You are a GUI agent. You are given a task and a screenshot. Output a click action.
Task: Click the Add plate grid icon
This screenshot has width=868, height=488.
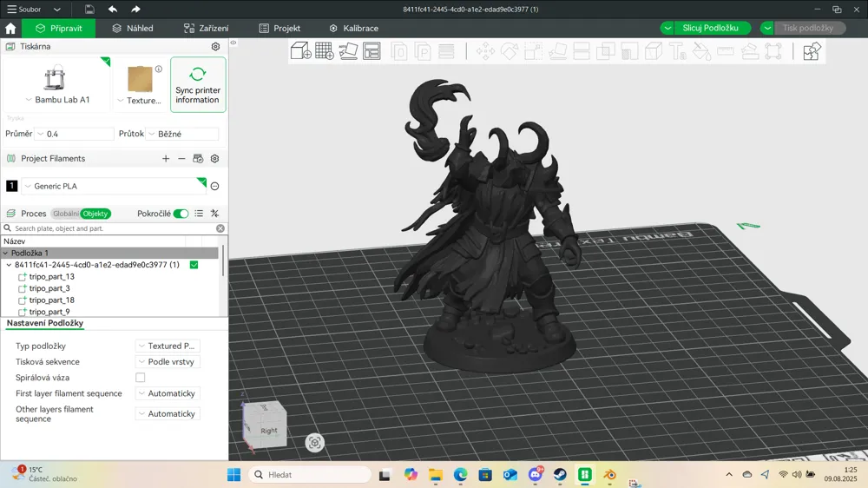[325, 51]
